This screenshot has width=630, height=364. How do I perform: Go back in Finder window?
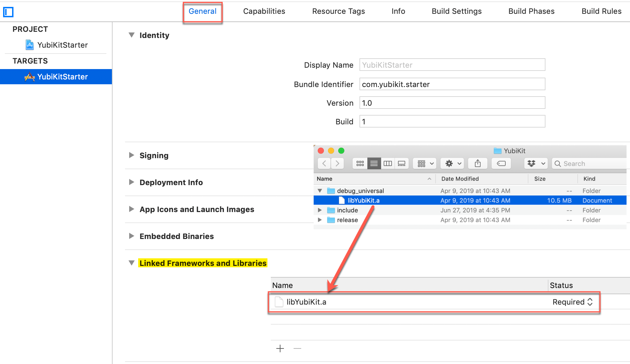324,163
